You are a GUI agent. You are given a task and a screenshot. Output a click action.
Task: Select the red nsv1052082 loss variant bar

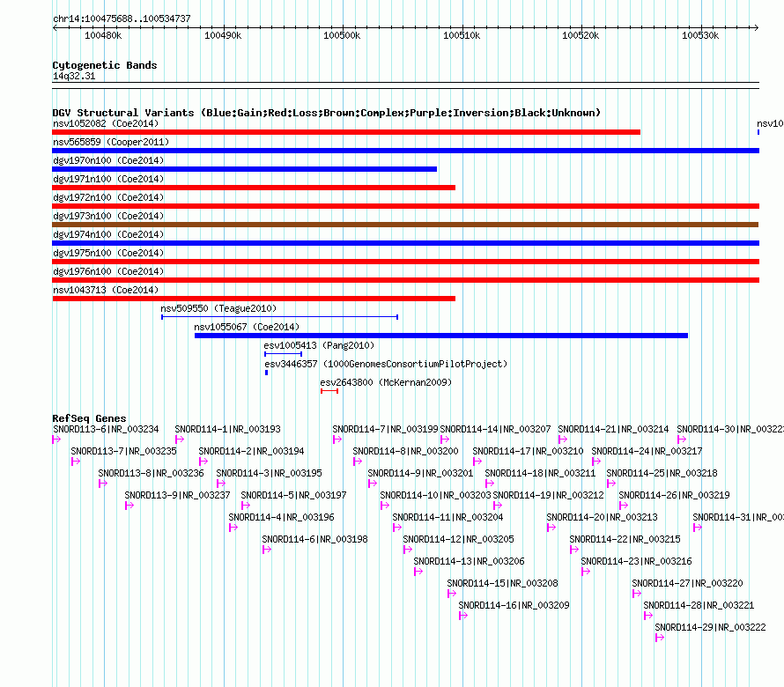click(x=346, y=132)
